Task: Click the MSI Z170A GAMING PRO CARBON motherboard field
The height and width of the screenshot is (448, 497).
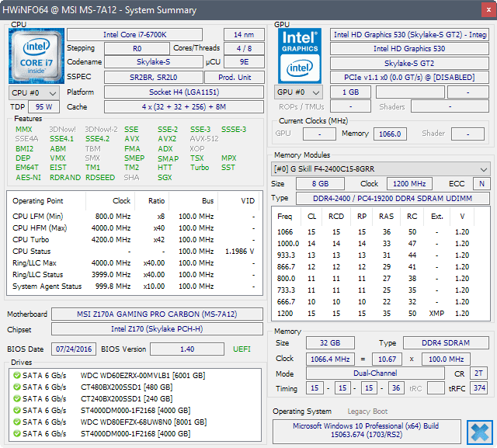Action: (x=157, y=314)
